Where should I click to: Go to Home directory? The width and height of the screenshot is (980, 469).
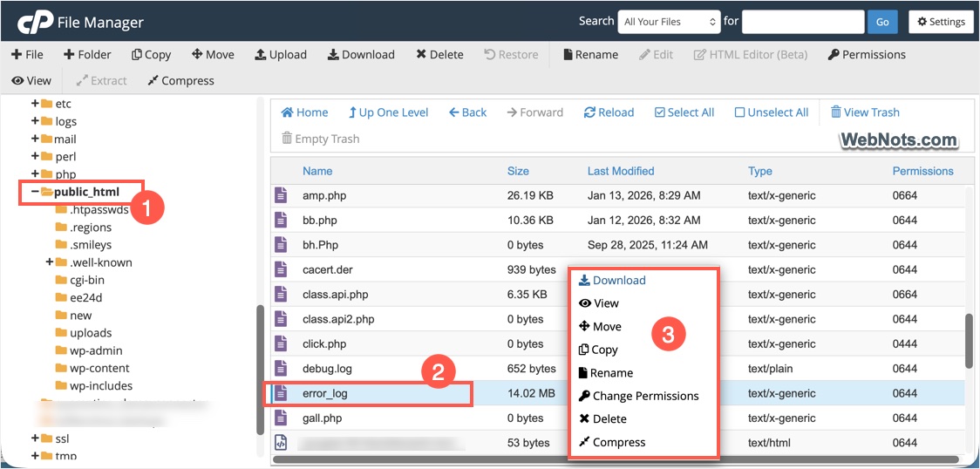[x=304, y=112]
